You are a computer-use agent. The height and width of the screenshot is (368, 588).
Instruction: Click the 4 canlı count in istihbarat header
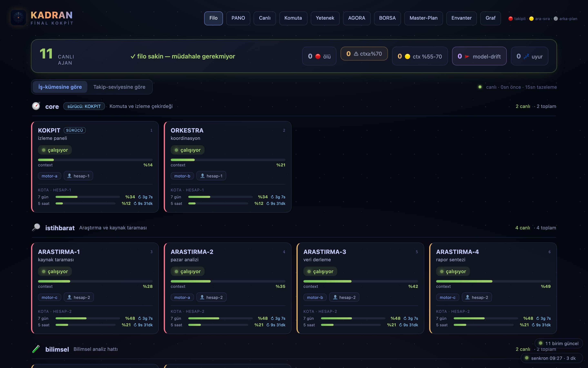click(x=523, y=228)
